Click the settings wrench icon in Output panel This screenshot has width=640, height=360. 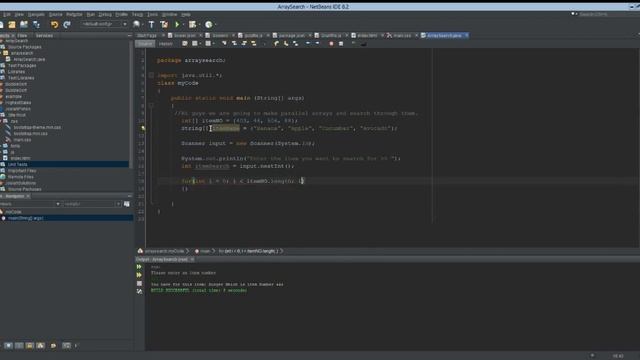coord(139,291)
